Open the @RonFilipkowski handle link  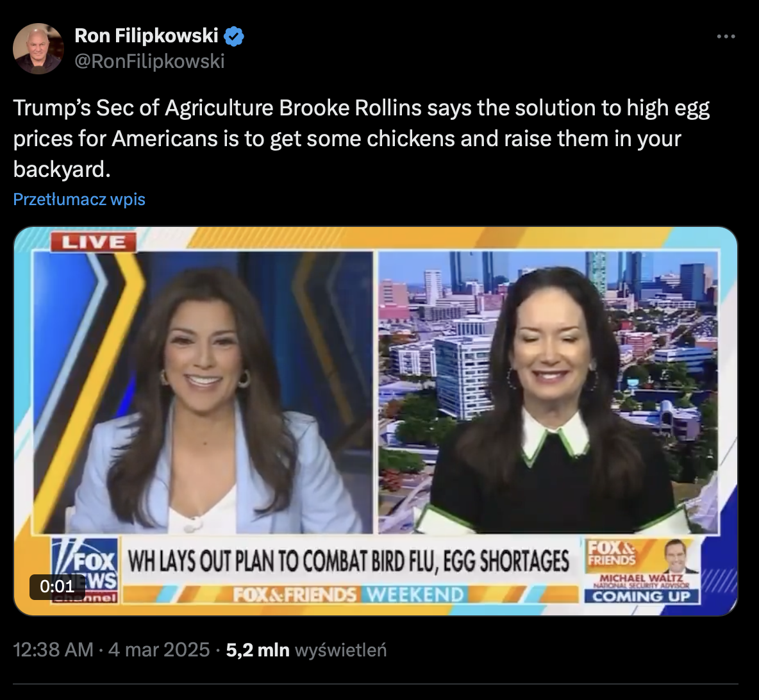click(x=149, y=62)
